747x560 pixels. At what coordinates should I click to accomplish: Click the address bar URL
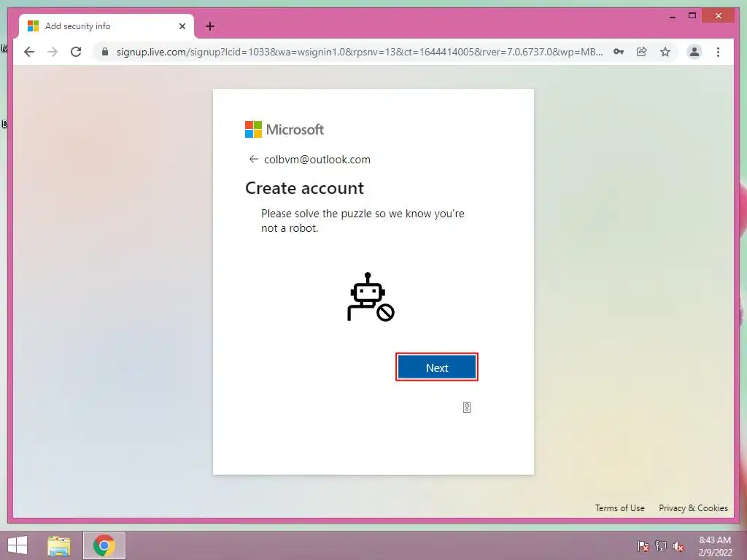(x=360, y=52)
